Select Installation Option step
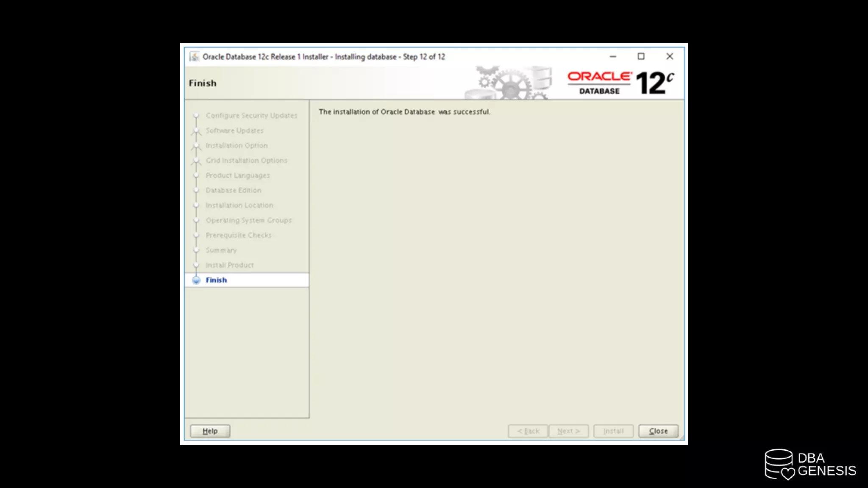Image resolution: width=868 pixels, height=488 pixels. click(236, 145)
